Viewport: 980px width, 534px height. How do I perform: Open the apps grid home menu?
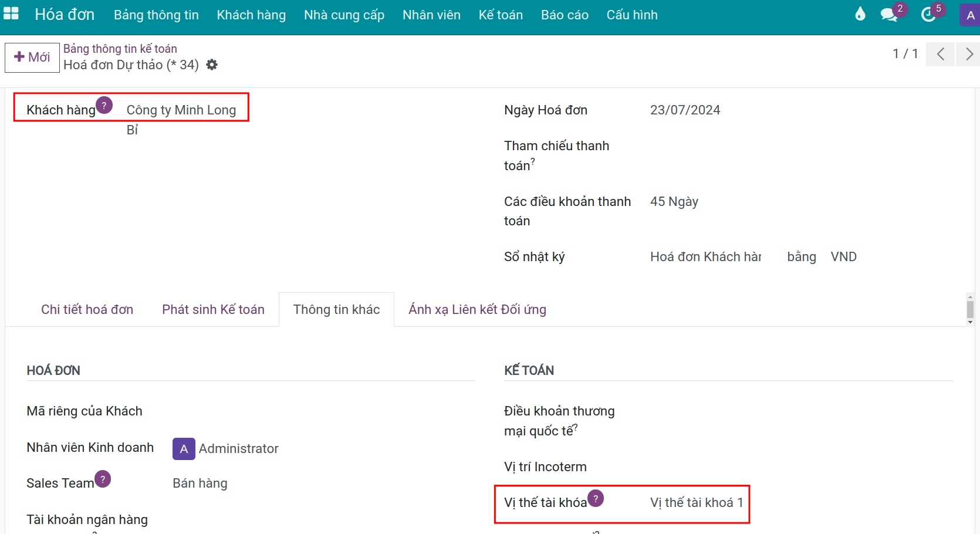click(x=11, y=14)
